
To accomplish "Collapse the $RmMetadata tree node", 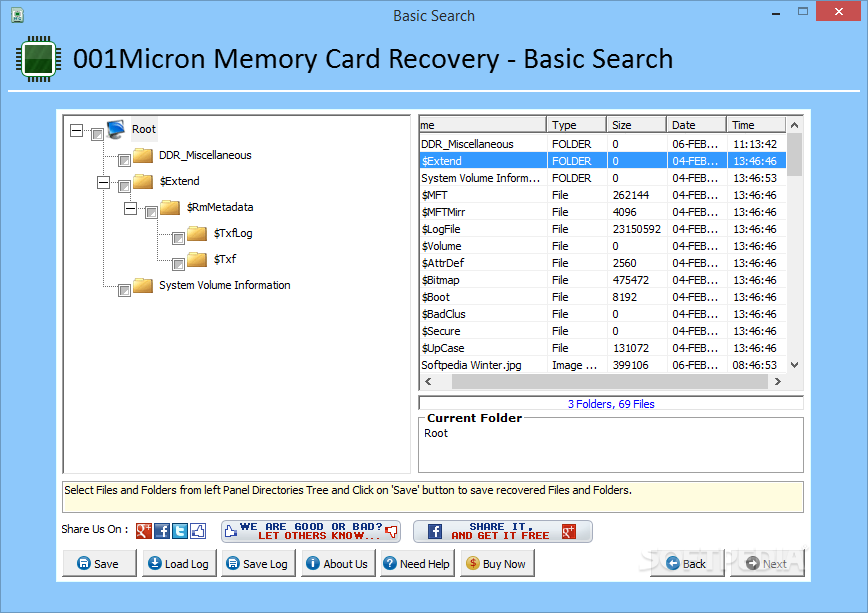I will tap(131, 208).
